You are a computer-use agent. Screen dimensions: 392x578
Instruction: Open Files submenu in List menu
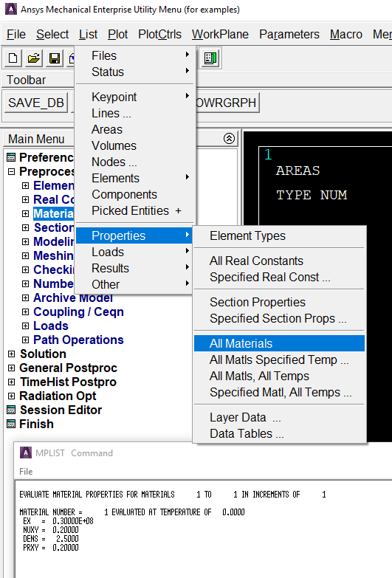(135, 55)
